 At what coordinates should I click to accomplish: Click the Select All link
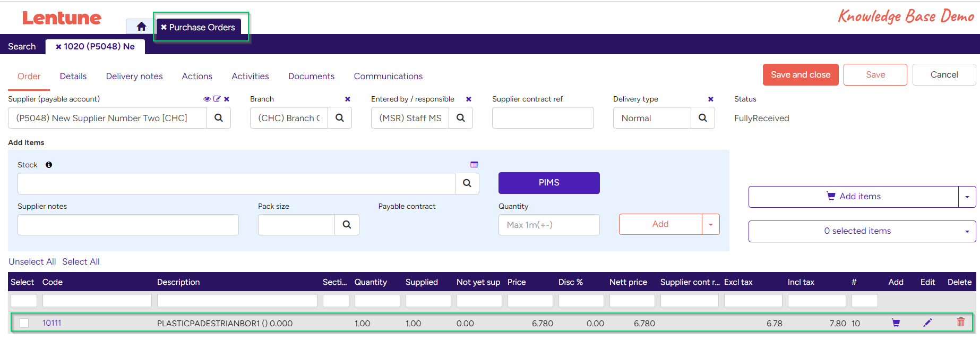click(81, 261)
